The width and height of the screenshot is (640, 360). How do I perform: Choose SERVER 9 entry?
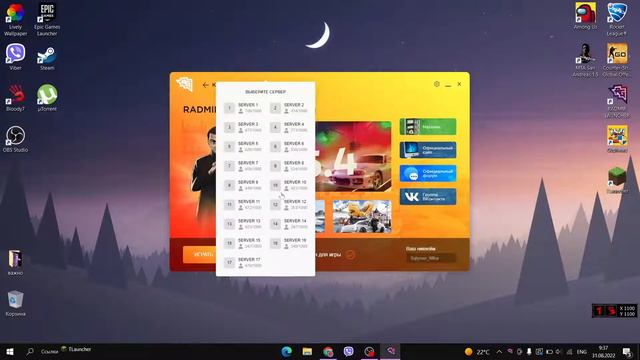(x=243, y=185)
